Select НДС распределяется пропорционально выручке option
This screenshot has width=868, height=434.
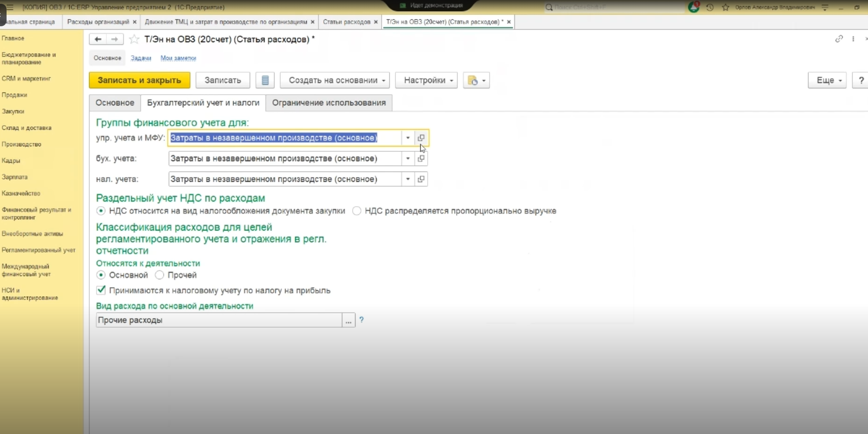coord(357,211)
